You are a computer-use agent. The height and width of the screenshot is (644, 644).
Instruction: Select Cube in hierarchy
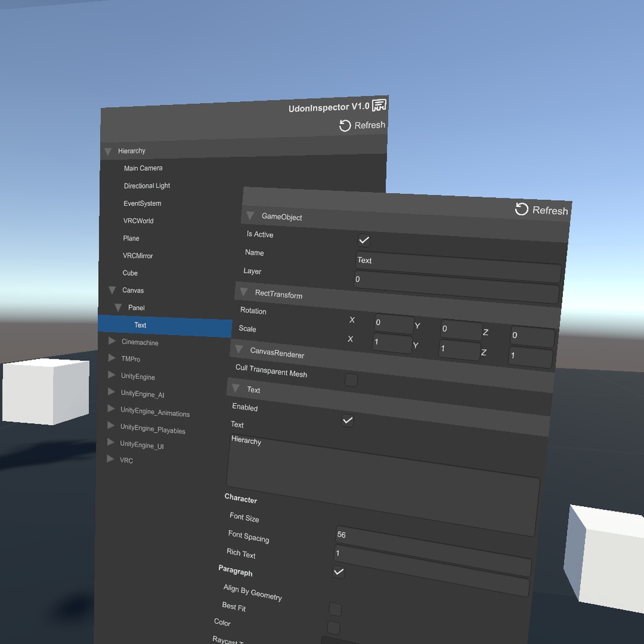(130, 273)
